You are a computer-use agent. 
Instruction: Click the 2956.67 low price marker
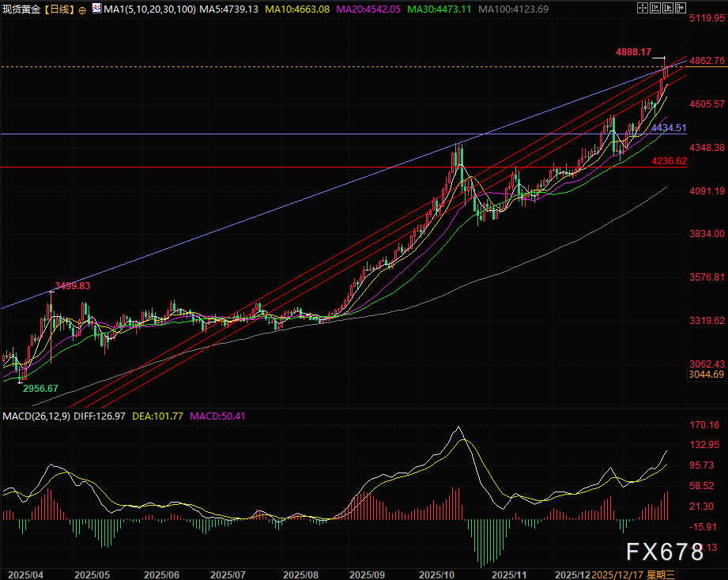(41, 389)
